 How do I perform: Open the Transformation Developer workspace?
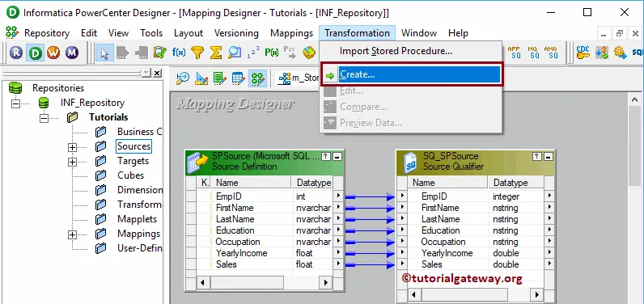(220, 78)
